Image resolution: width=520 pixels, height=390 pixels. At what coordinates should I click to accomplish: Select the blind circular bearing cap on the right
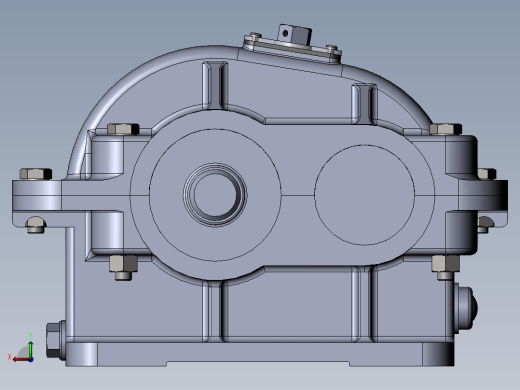click(x=364, y=195)
